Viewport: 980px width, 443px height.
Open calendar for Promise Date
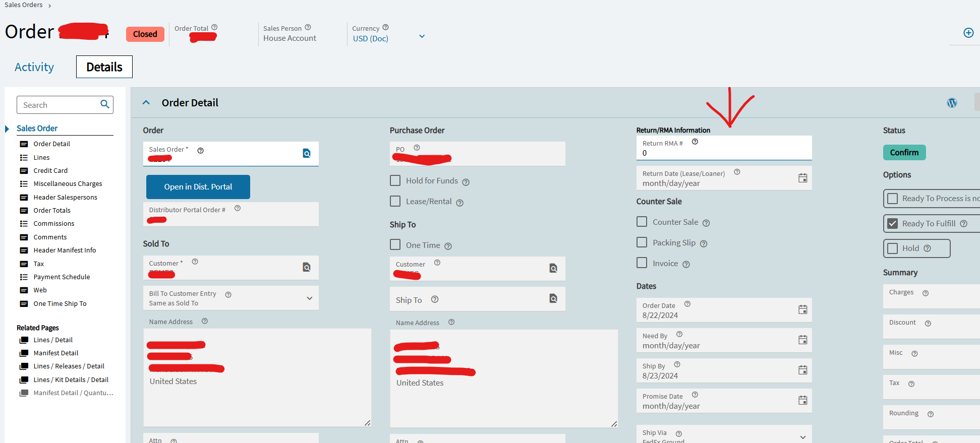tap(803, 400)
